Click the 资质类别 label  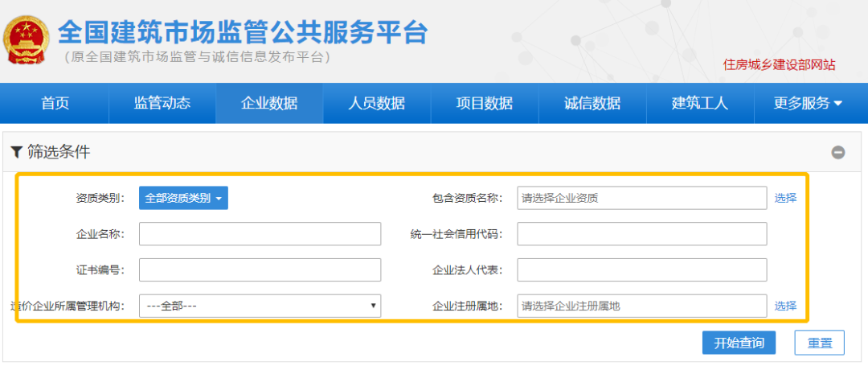coord(100,199)
